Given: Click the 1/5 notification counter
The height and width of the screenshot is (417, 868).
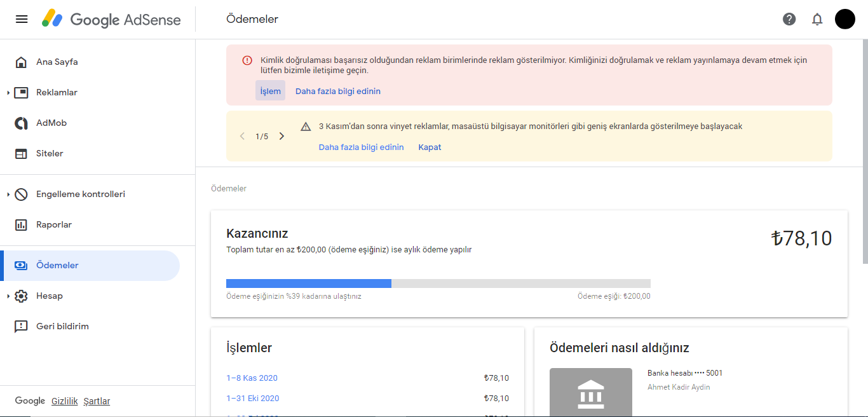Looking at the screenshot, I should pyautogui.click(x=262, y=137).
